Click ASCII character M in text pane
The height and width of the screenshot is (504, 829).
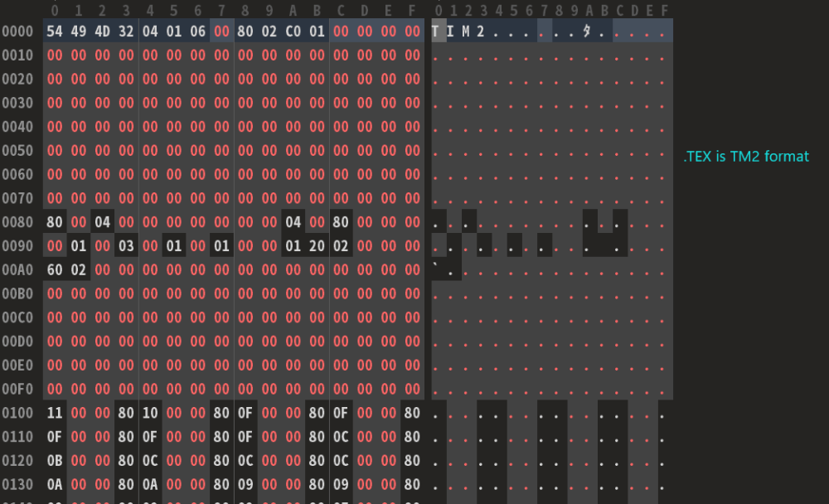tap(465, 31)
